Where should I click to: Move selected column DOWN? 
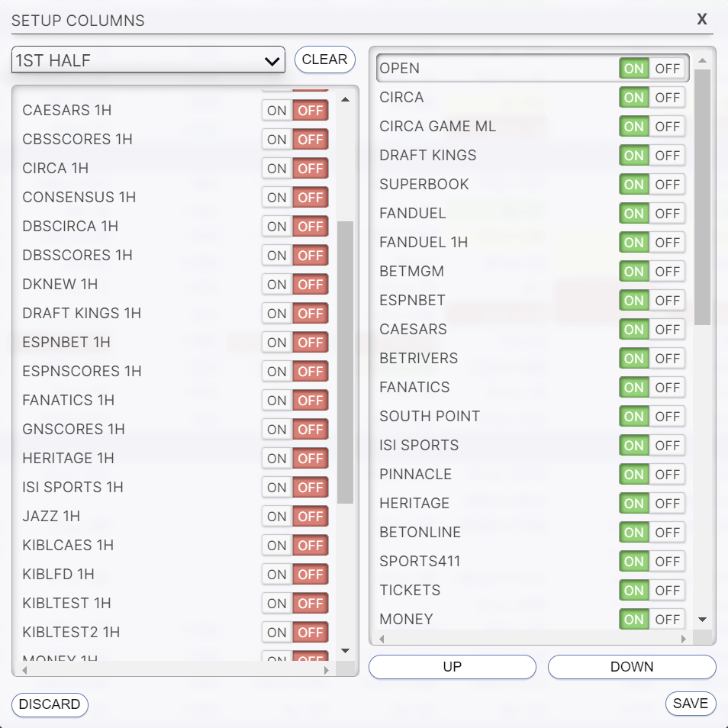click(631, 667)
